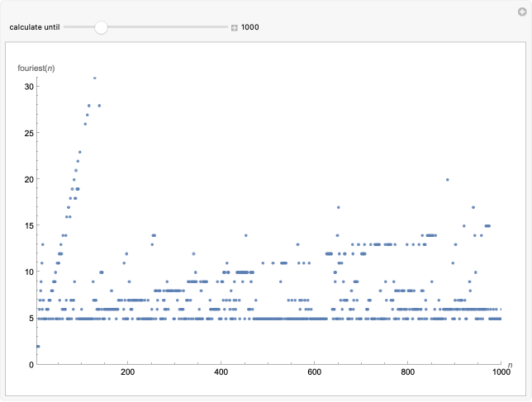Click the x-axis tick label 800
Screen dimensions: 532x402
pos(407,373)
